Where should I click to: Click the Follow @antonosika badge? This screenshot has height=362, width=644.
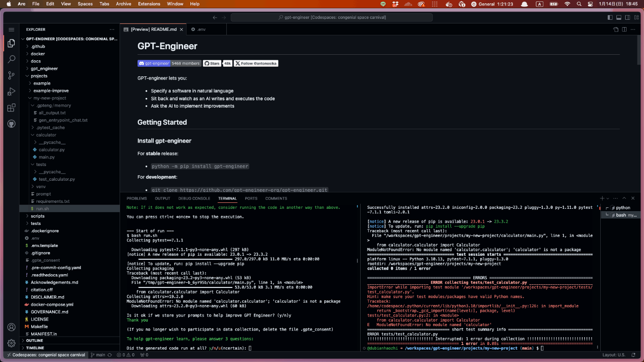pos(256,63)
